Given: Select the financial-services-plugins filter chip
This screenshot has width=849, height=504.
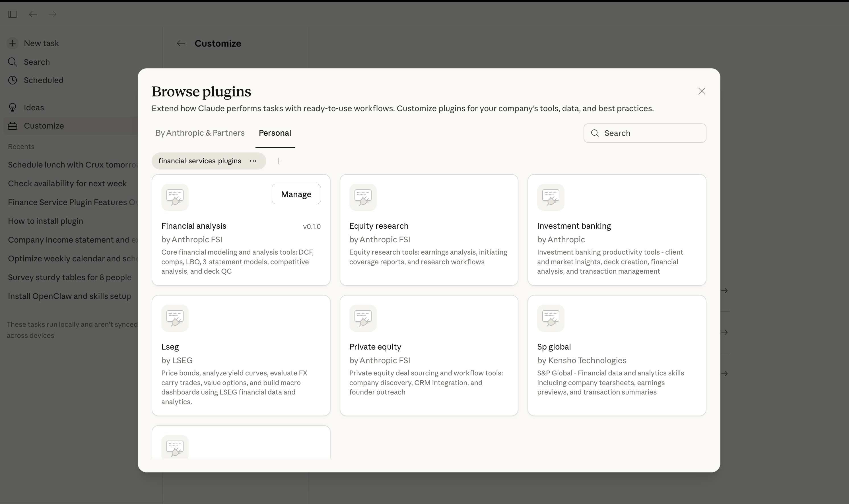Looking at the screenshot, I should click(200, 161).
